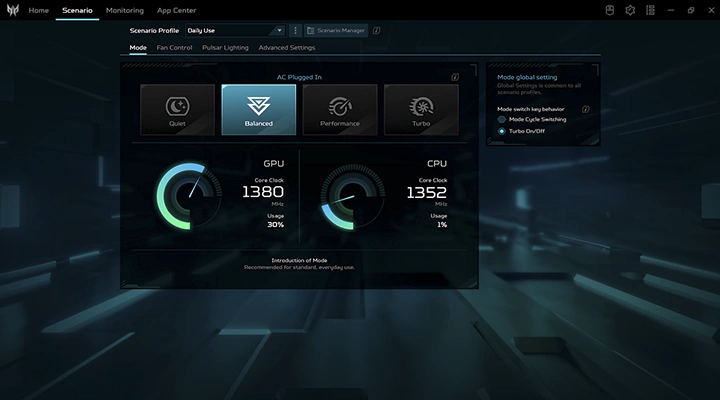Click info icon for Mode switch key behavior

(585, 109)
